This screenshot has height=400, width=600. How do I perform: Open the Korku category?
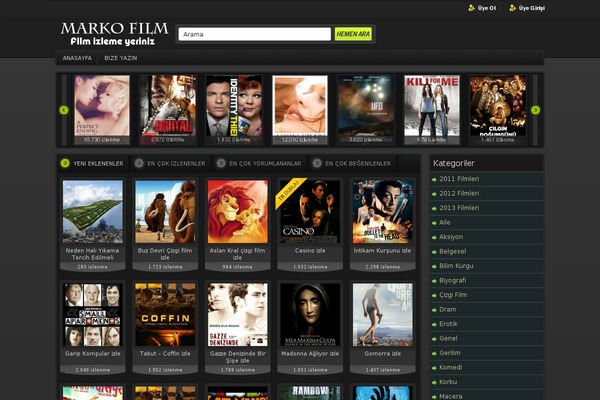pyautogui.click(x=448, y=382)
